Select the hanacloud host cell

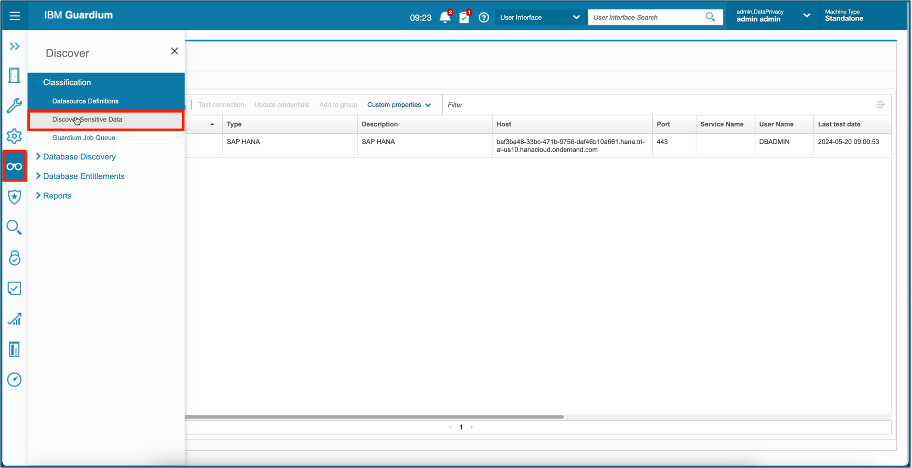(x=572, y=145)
